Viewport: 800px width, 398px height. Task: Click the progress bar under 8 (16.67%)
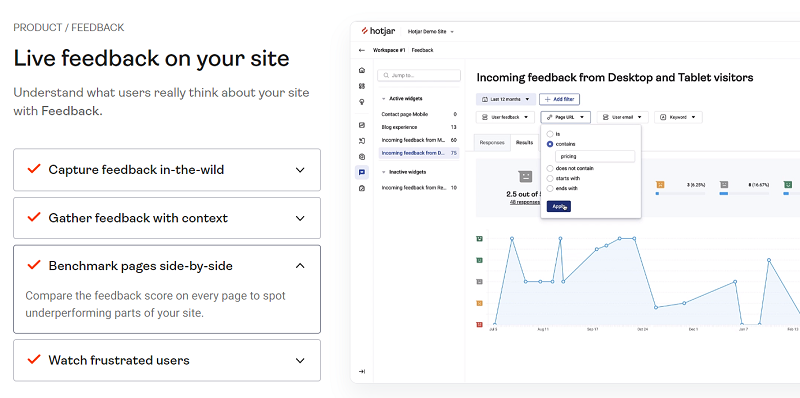pos(744,193)
